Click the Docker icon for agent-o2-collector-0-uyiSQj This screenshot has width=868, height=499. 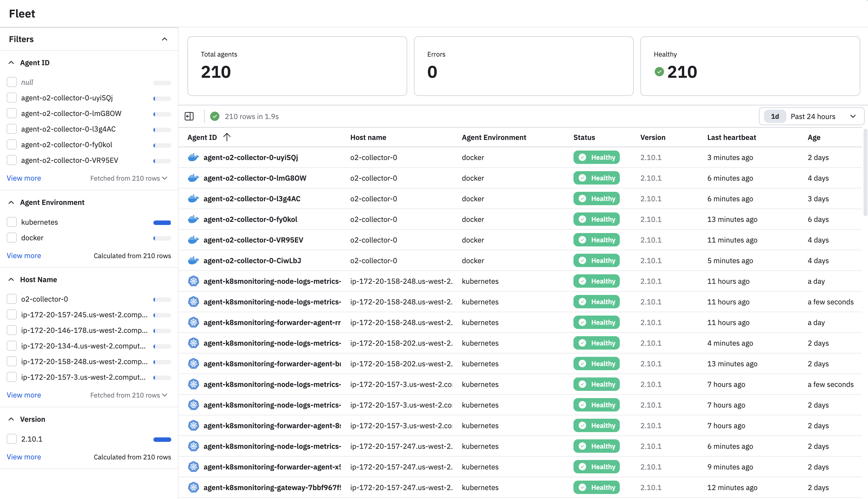pyautogui.click(x=193, y=157)
